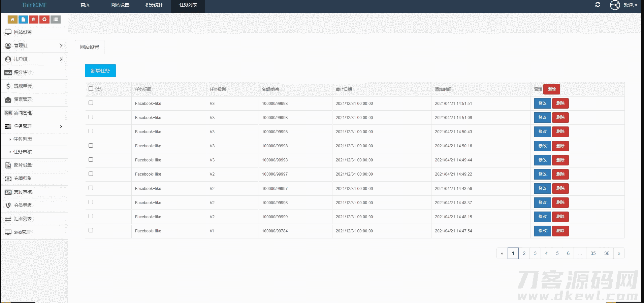Open the 欢迎 user dropdown menu
This screenshot has width=644, height=303.
[630, 5]
